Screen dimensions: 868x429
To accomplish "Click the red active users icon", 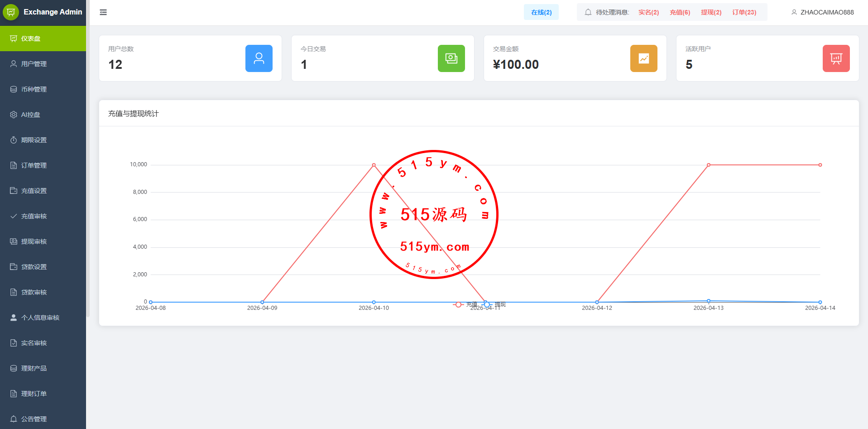I will tap(836, 58).
